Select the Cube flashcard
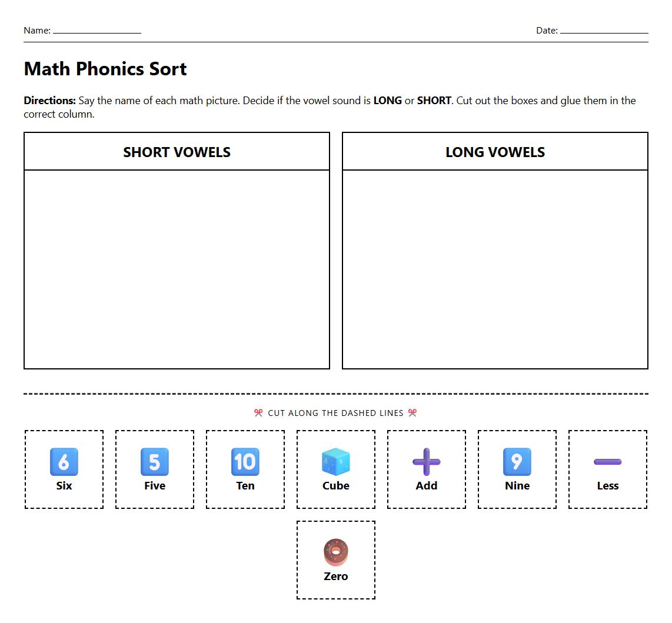 pos(335,469)
